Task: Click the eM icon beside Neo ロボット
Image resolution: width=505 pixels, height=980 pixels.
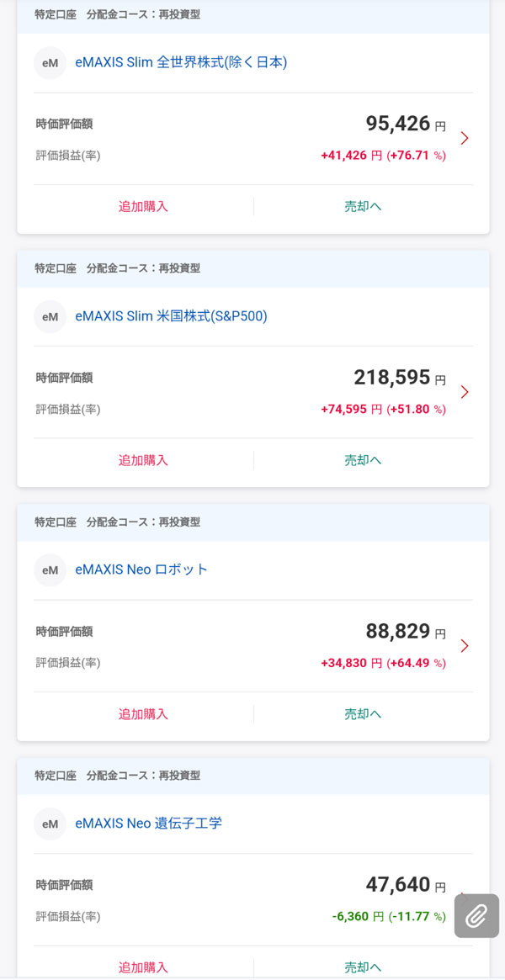Action: pos(50,570)
